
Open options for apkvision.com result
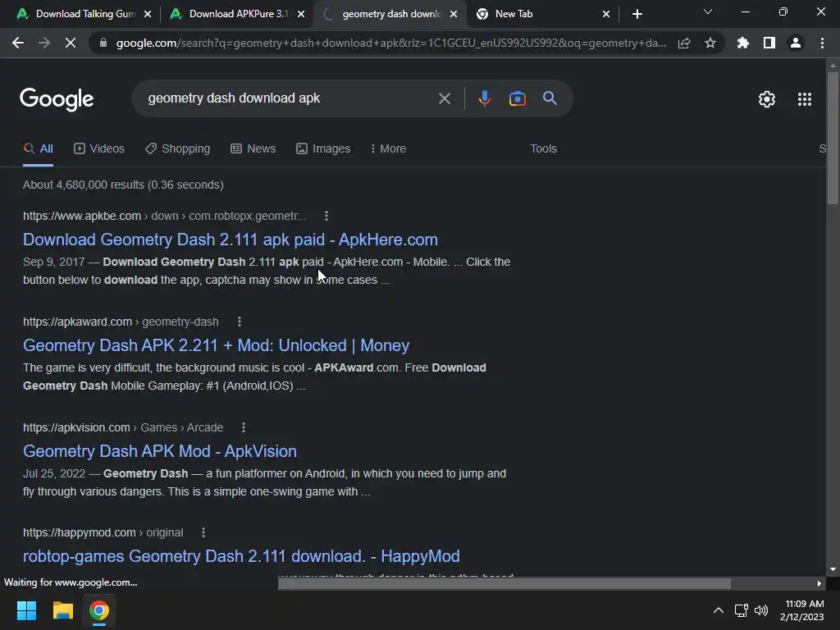pos(243,427)
